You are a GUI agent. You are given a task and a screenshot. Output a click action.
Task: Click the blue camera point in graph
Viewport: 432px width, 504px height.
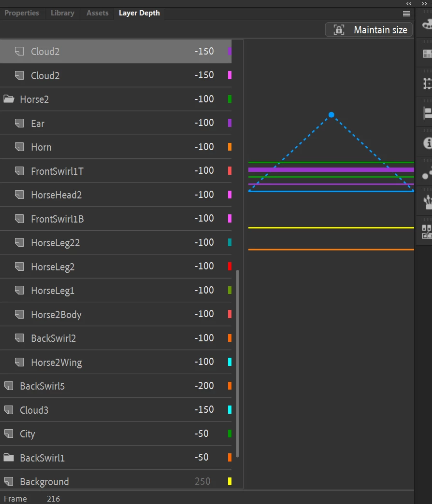coord(331,115)
